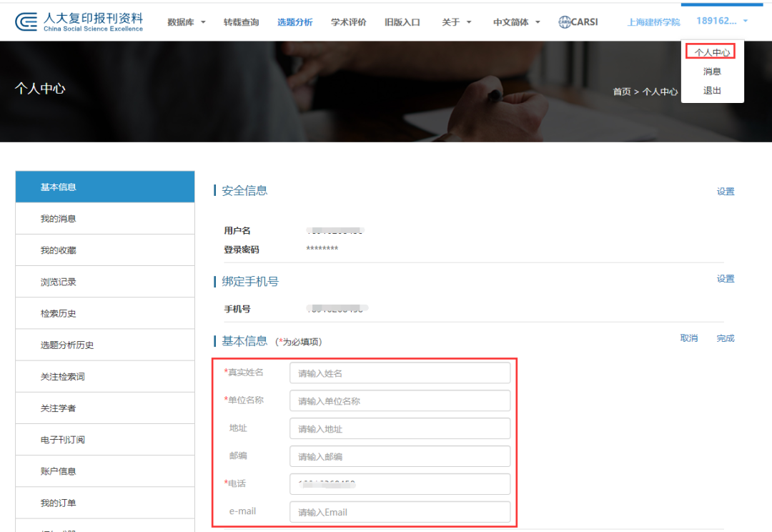Screen dimensions: 772x532
Task: Open the 上海建桥学院 link
Action: pos(653,22)
